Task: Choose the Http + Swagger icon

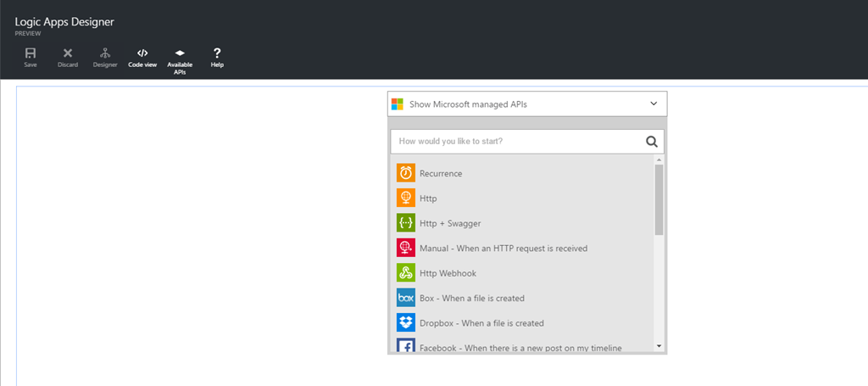Action: [x=406, y=223]
